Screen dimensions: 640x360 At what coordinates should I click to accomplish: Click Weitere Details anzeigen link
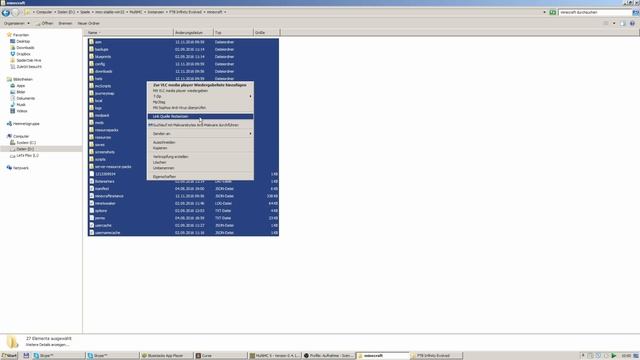point(47,345)
